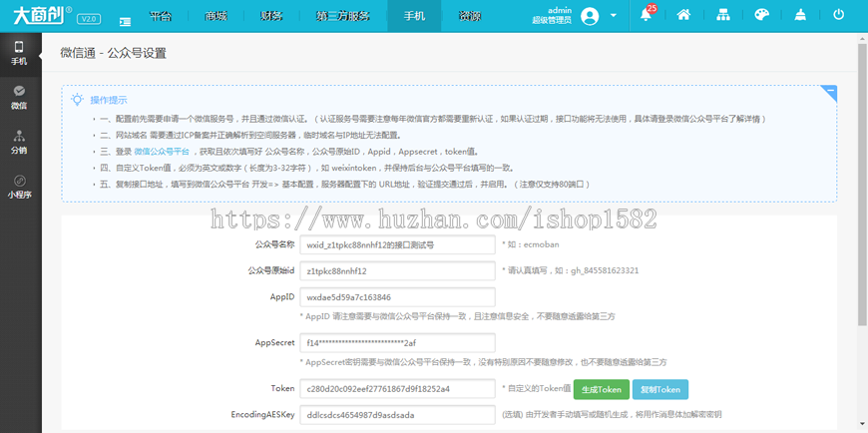This screenshot has width=868, height=433.
Task: Click the 大商创 logo
Action: coord(42,15)
